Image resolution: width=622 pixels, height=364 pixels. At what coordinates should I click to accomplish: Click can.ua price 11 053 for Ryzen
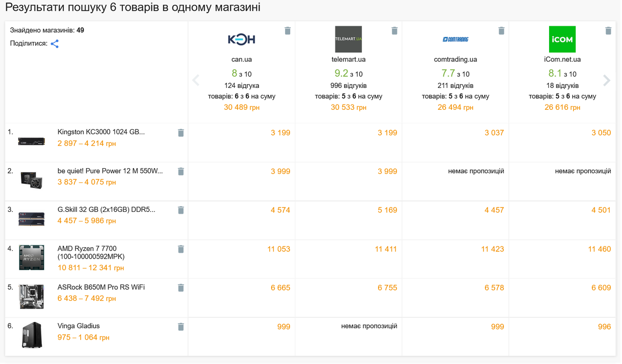[278, 249]
